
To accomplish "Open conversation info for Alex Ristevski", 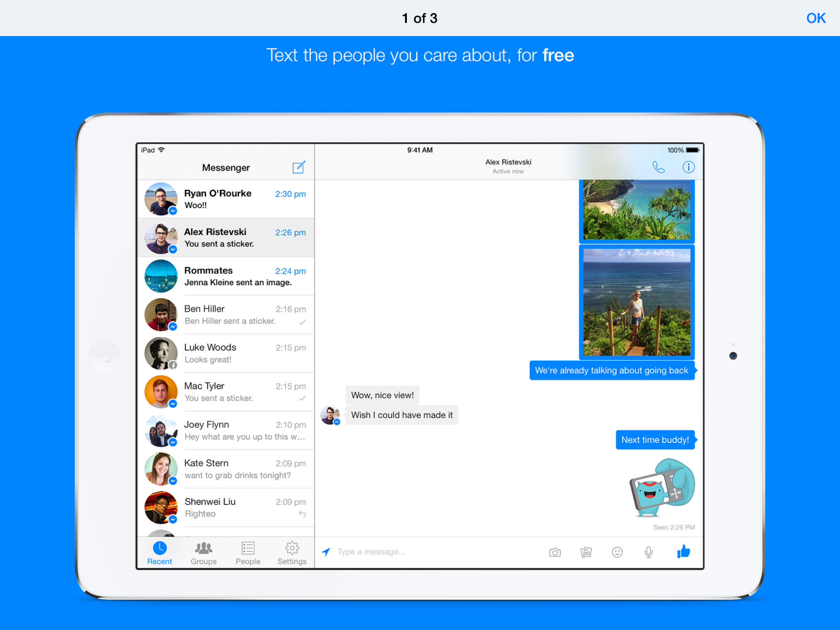I will pyautogui.click(x=688, y=167).
